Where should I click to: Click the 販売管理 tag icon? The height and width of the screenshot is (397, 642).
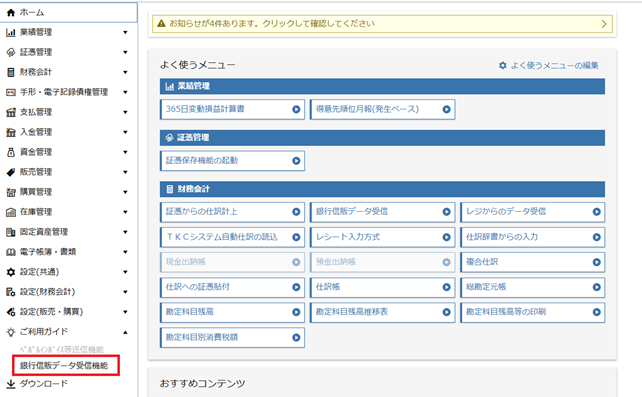click(x=11, y=172)
